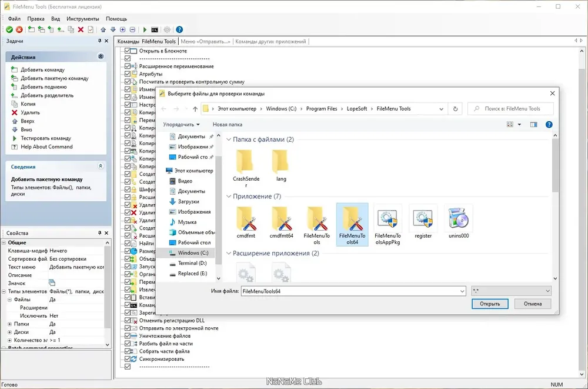This screenshot has width=588, height=389.
Task: Open the Имя файла combo box dropdown arrow
Action: [x=462, y=291]
